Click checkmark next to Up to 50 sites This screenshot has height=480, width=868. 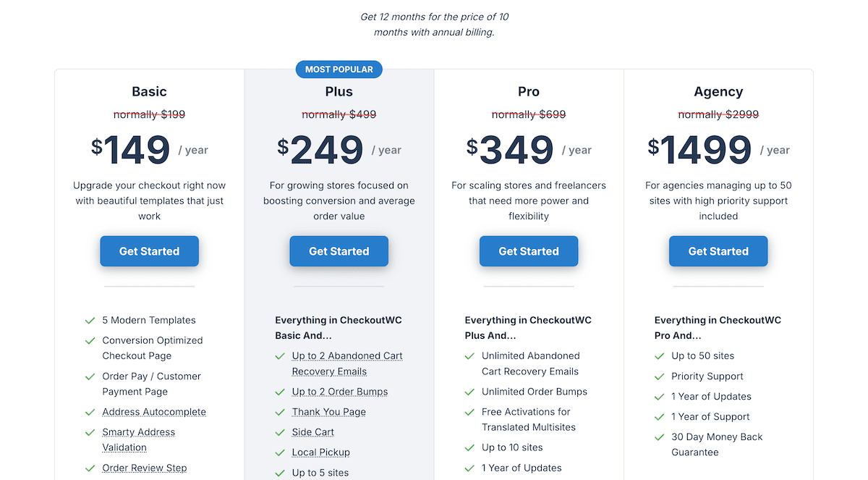[x=659, y=356]
